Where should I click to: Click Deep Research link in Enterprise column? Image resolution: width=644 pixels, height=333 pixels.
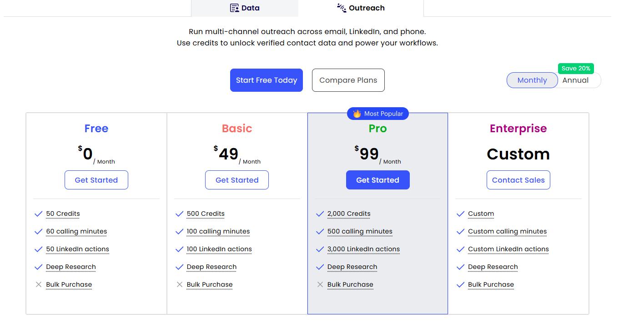click(x=493, y=267)
